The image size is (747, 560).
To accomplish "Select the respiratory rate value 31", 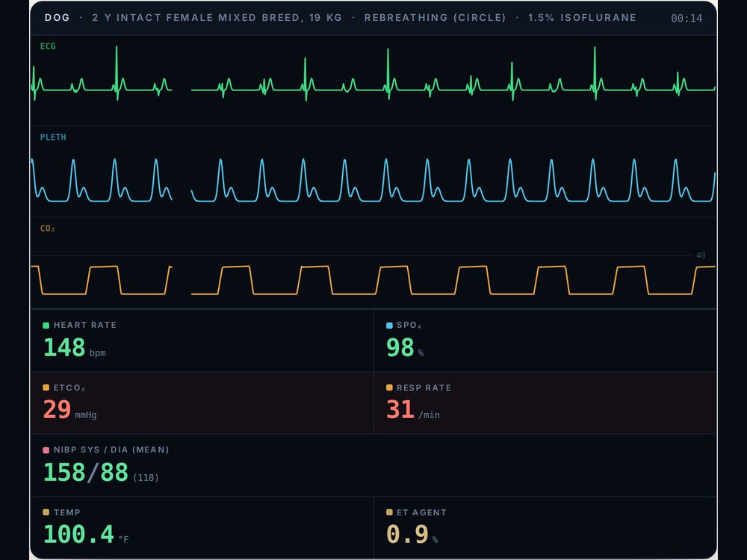I will click(x=400, y=409).
